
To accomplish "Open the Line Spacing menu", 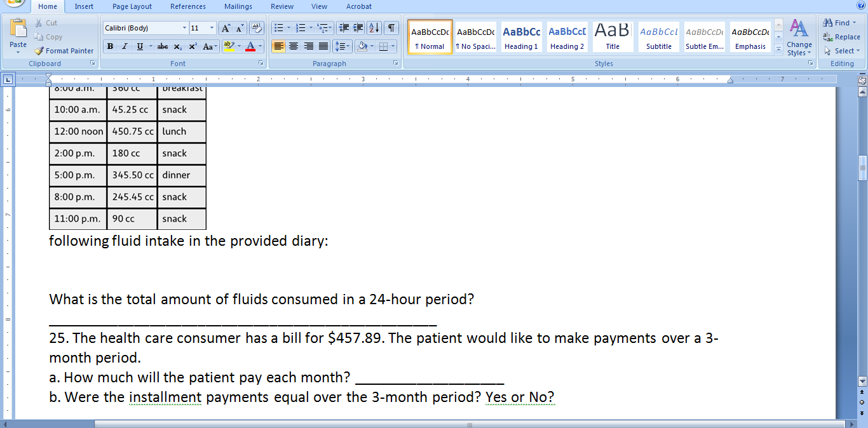I will coord(342,46).
